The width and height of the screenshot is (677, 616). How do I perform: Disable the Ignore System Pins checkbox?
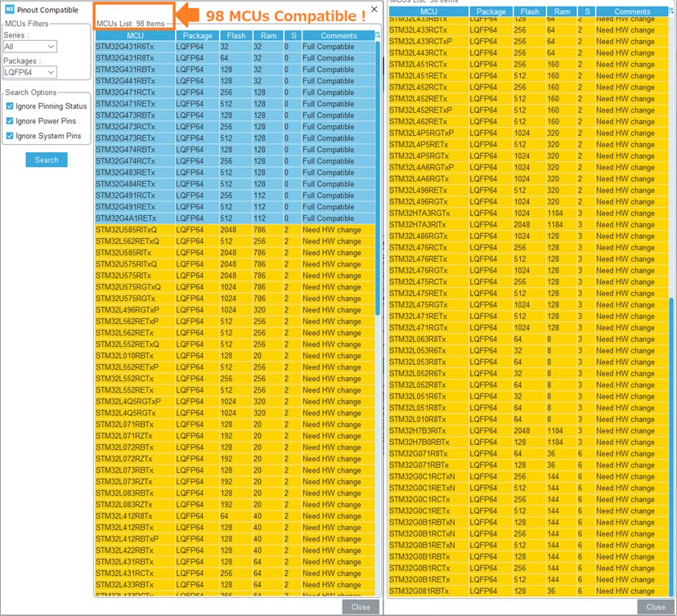[x=10, y=136]
